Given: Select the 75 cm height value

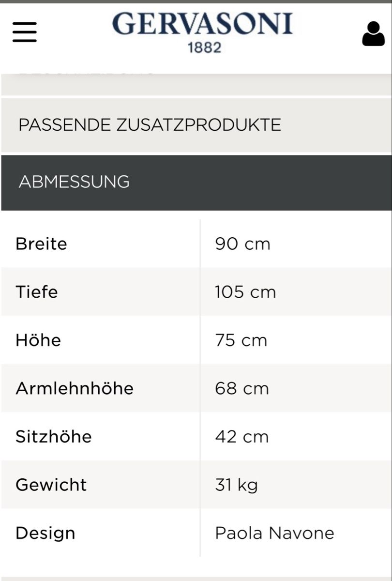Looking at the screenshot, I should [x=241, y=340].
